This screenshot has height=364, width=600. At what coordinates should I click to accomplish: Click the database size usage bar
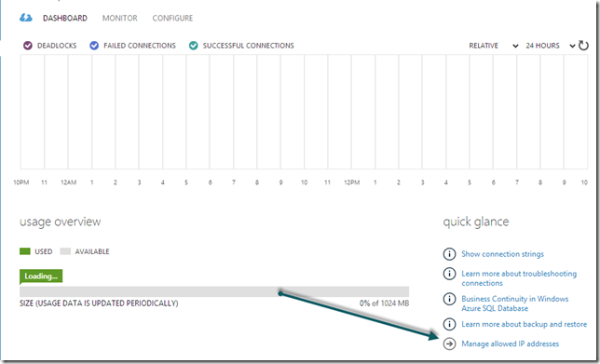pos(214,291)
